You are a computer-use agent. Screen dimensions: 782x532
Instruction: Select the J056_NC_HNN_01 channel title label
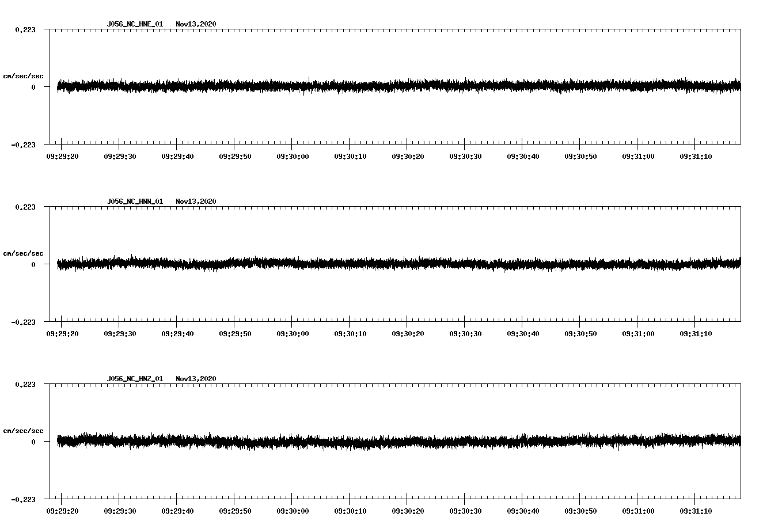(134, 200)
